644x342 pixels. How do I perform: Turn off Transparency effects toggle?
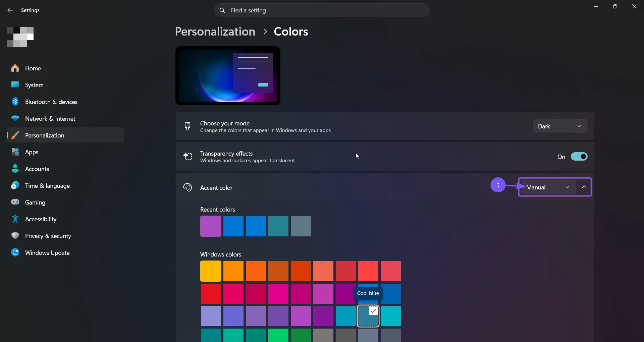coord(579,157)
